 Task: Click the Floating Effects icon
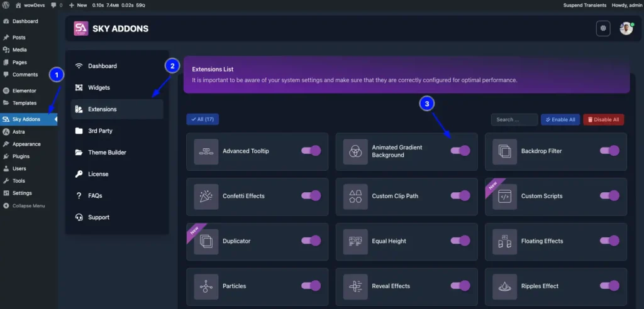(x=505, y=242)
